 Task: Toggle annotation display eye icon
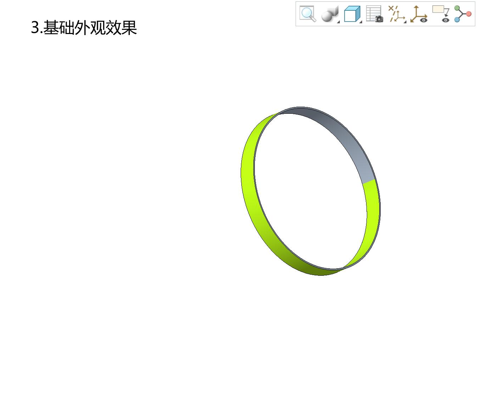441,14
